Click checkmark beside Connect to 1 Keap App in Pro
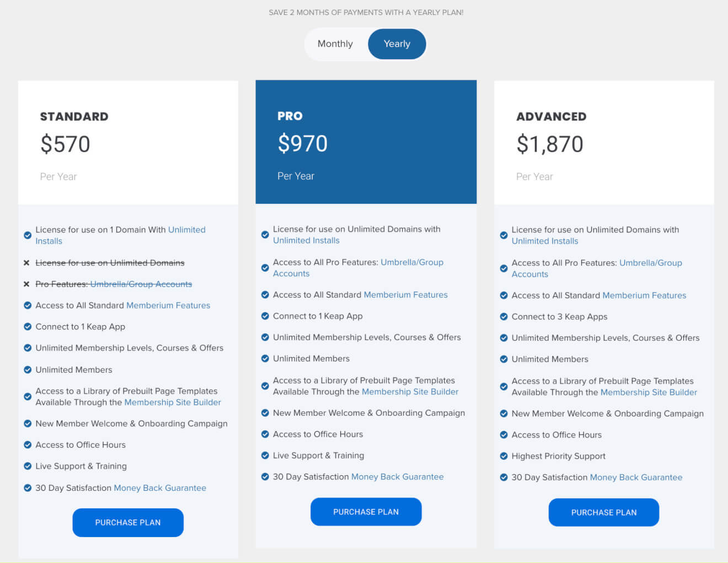 coord(265,316)
